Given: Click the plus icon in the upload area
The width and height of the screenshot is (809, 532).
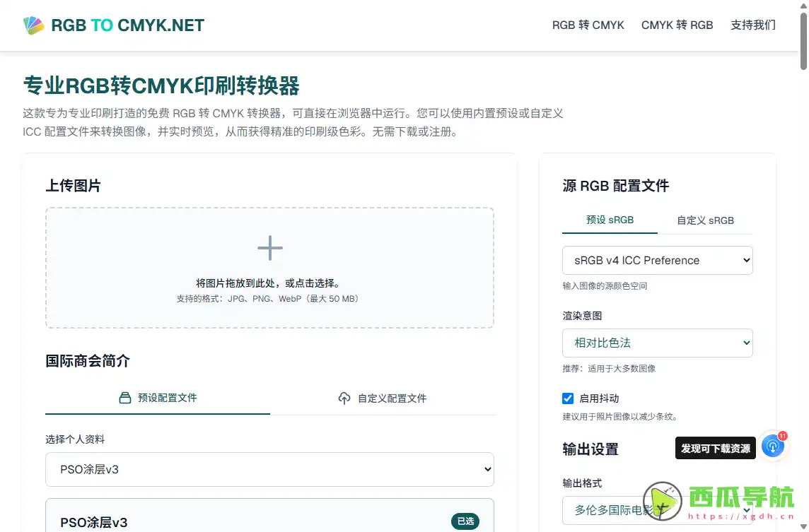Looking at the screenshot, I should 270,248.
